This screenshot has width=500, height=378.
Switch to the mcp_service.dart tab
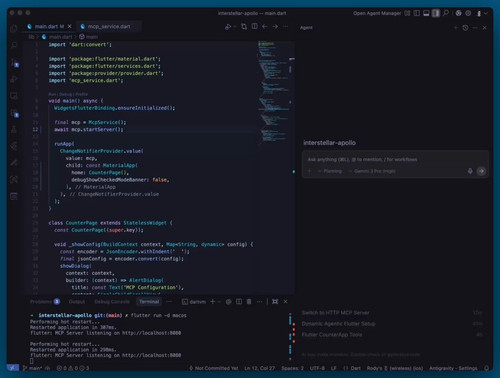(109, 27)
